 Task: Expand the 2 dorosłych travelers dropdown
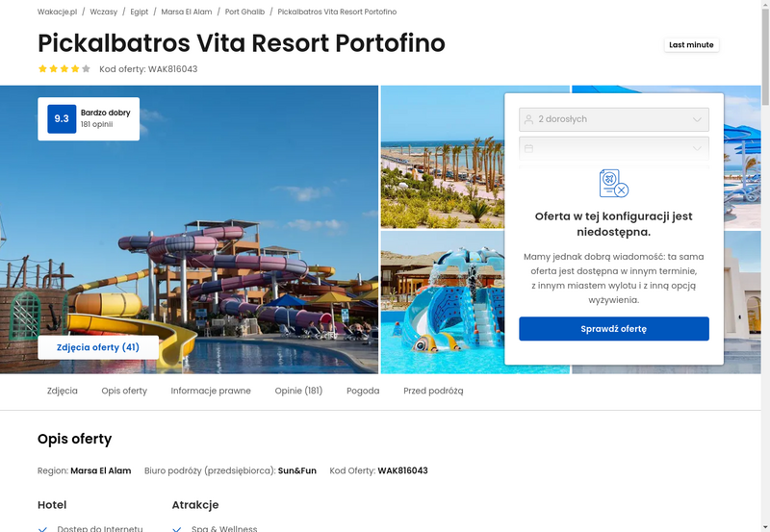614,119
